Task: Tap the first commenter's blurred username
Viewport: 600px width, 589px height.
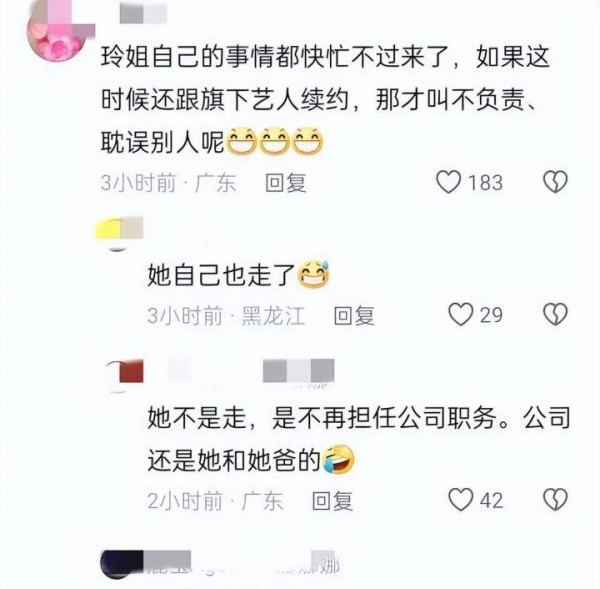Action: tap(143, 14)
